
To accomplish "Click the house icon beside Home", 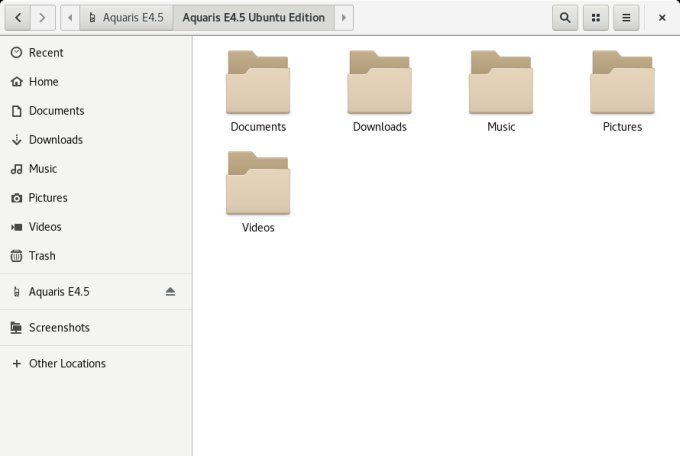I will click(x=16, y=82).
